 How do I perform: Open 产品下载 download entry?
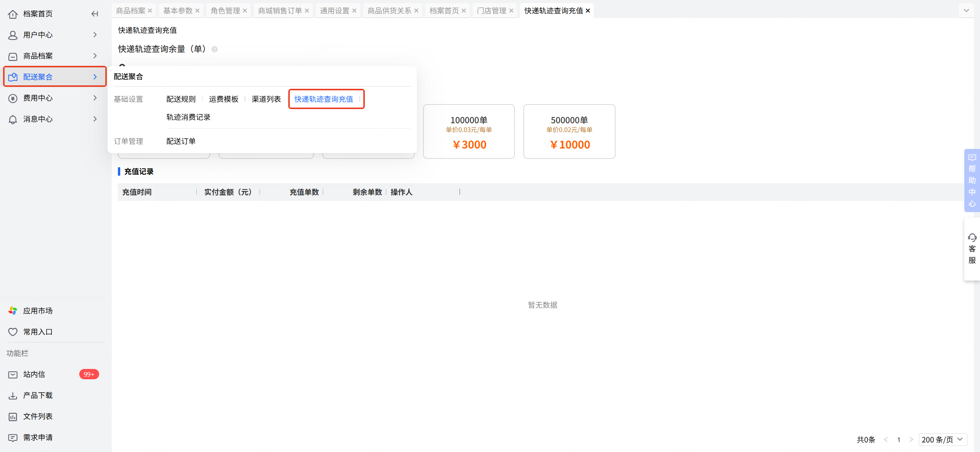pos(38,395)
